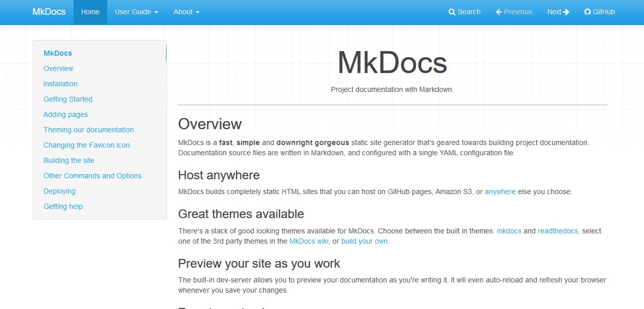Open Other Commands and Options link

[x=92, y=176]
